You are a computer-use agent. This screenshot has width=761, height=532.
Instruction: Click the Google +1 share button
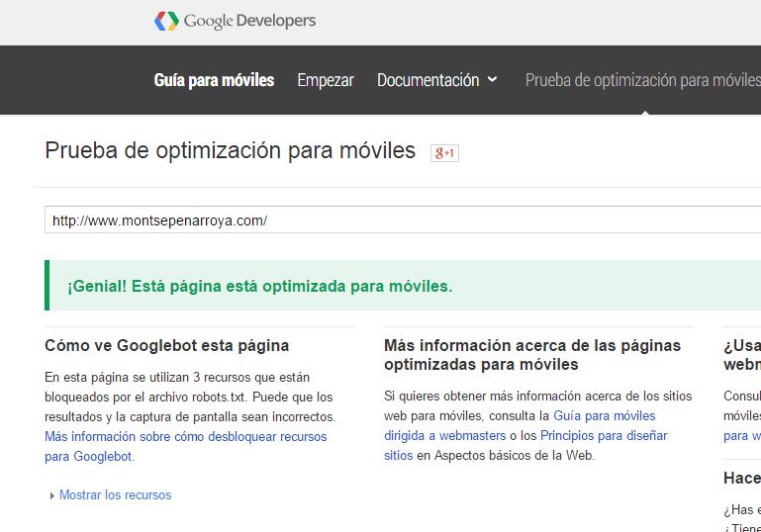[444, 153]
